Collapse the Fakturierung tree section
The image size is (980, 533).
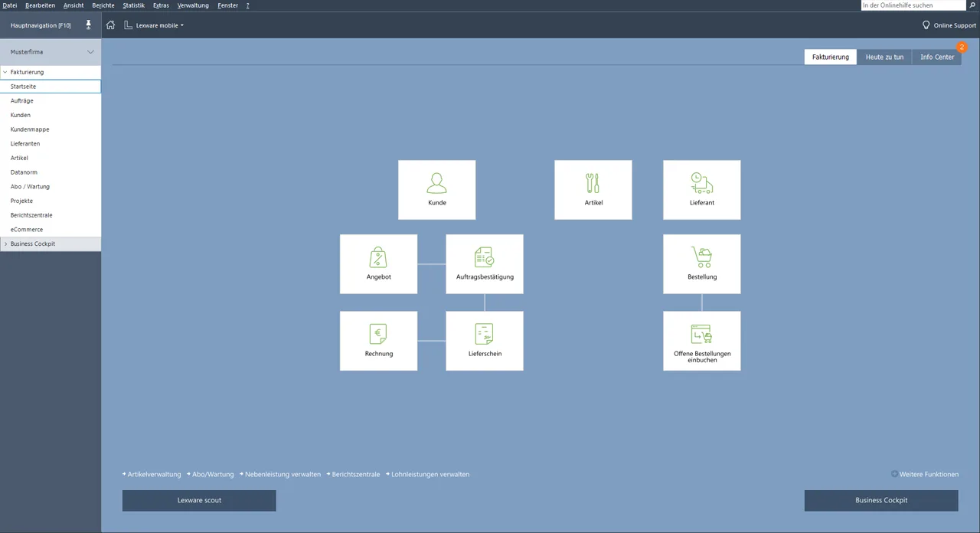point(5,72)
